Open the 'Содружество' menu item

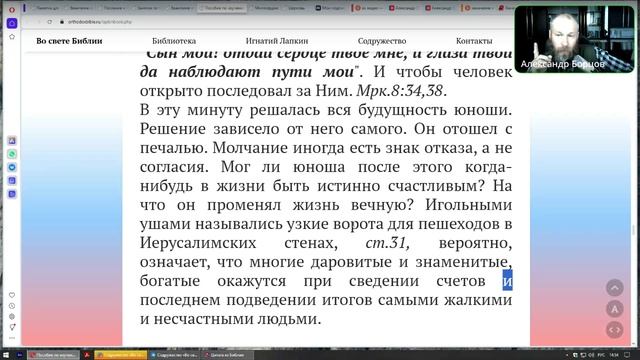click(382, 41)
